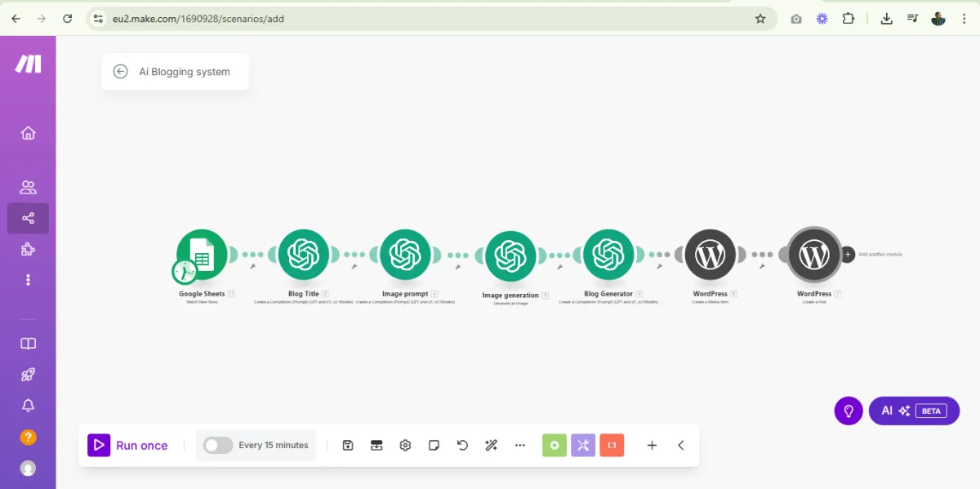Open notifications bell in sidebar
Image resolution: width=980 pixels, height=489 pixels.
coord(28,406)
